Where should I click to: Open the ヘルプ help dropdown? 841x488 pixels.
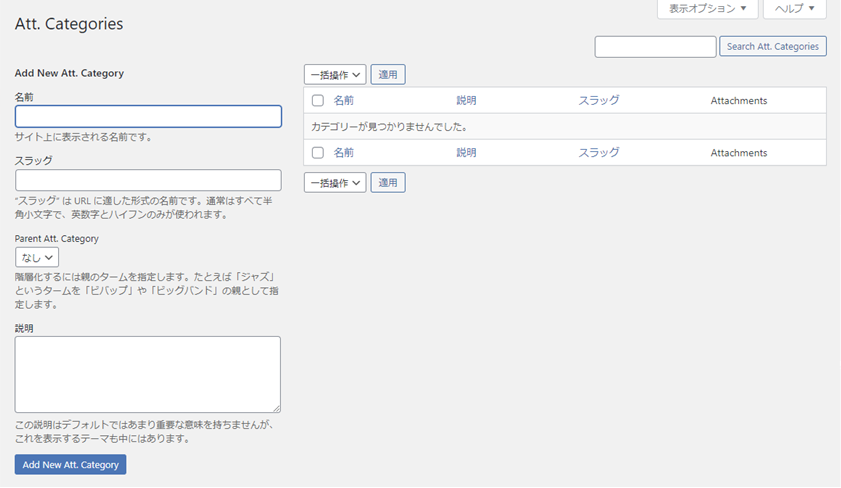(794, 9)
